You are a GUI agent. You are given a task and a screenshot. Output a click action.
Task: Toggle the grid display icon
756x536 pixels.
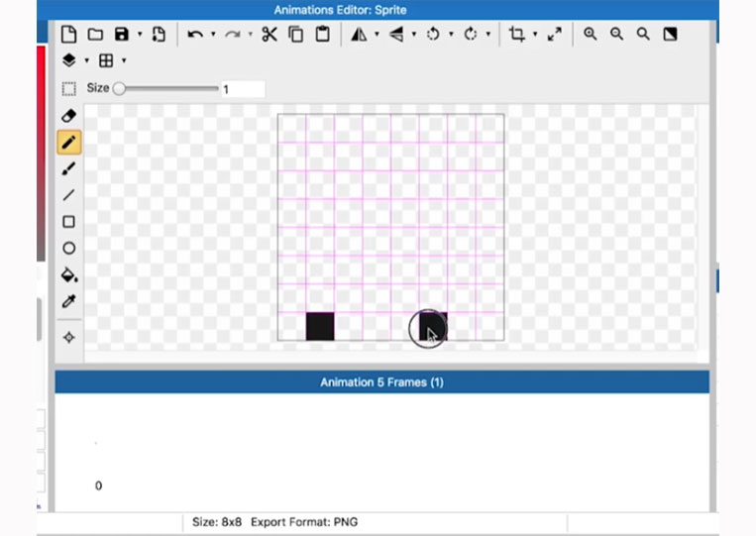coord(106,60)
